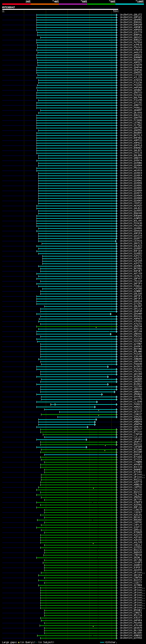
Task: Select the UniRef100_P31156 label
Action: click(x=131, y=82)
